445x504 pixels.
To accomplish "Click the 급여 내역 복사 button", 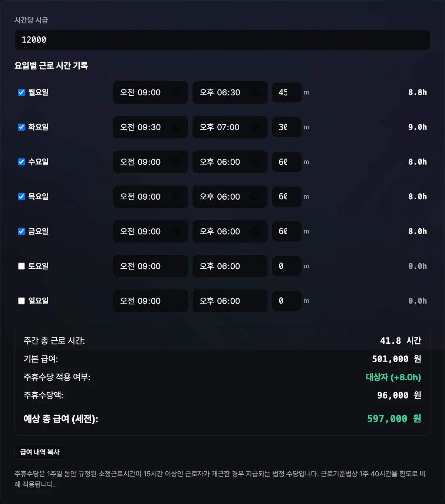I will point(40,452).
